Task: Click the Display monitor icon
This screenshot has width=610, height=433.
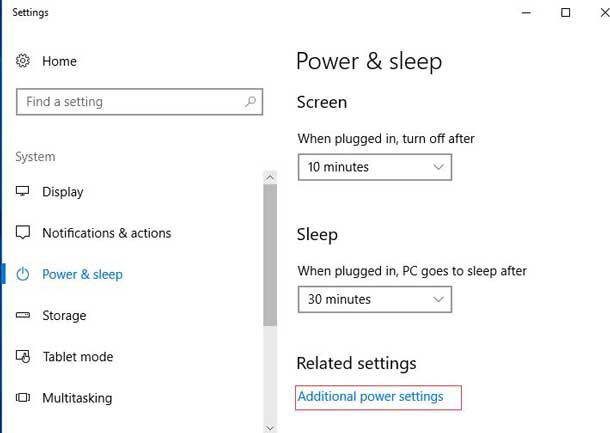Action: pyautogui.click(x=23, y=191)
